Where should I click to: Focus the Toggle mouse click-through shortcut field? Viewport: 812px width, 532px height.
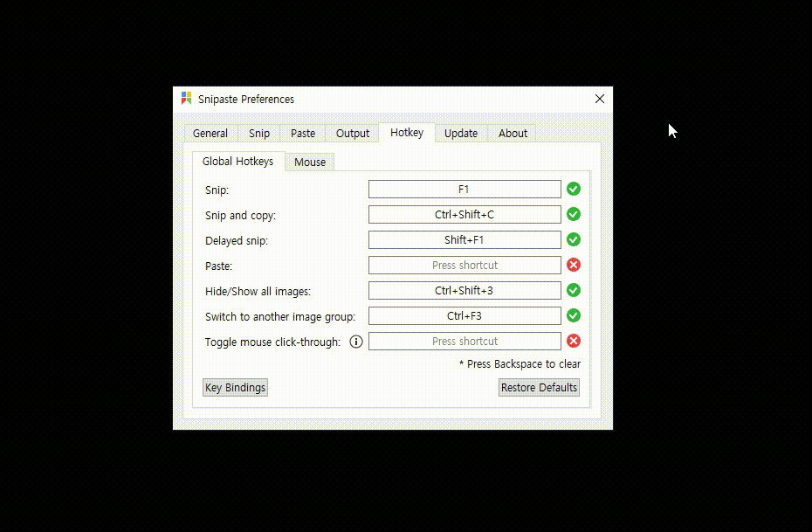point(464,342)
